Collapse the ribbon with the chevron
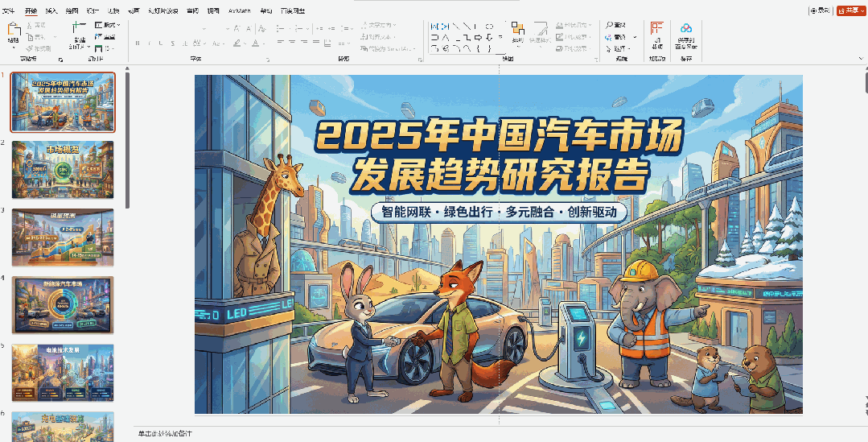Viewport: 868px width, 442px height. 862,58
